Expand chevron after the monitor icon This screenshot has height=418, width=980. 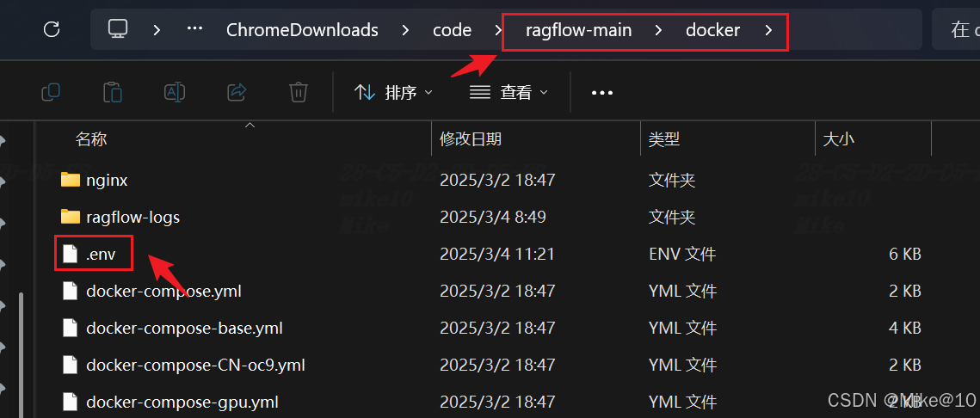[157, 29]
